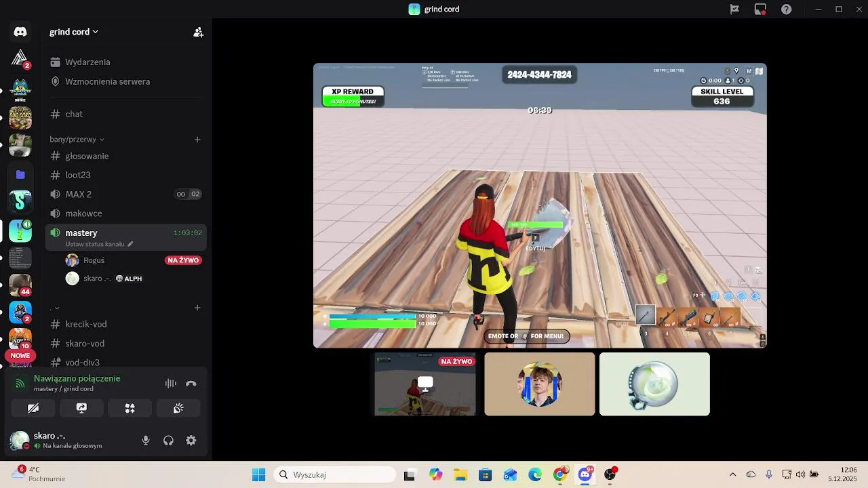Image resolution: width=868 pixels, height=488 pixels.
Task: Click the NOWE new mentions pill
Action: pos(20,355)
